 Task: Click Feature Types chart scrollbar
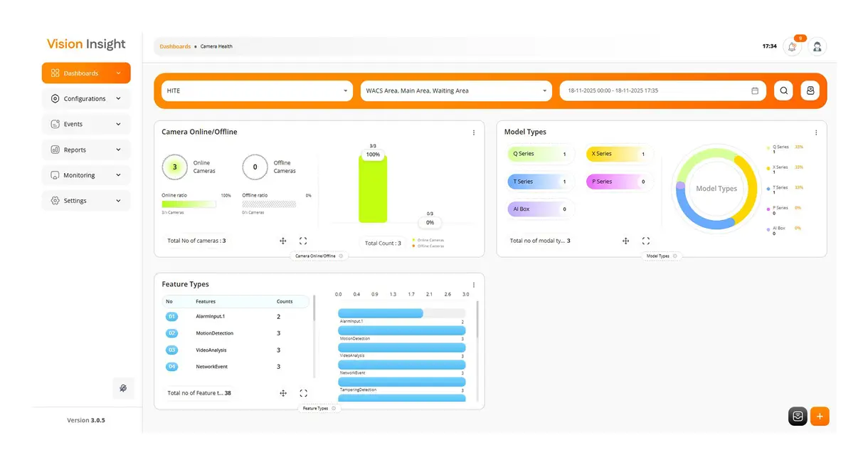click(x=477, y=319)
